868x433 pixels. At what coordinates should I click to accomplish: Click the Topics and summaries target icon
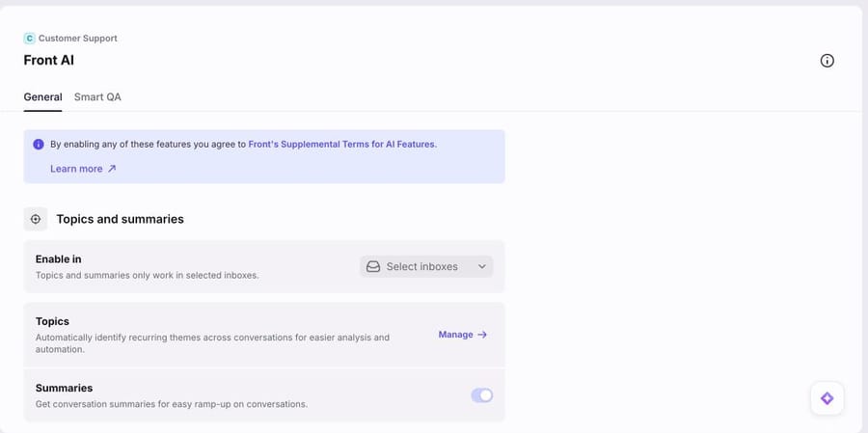[x=36, y=219]
